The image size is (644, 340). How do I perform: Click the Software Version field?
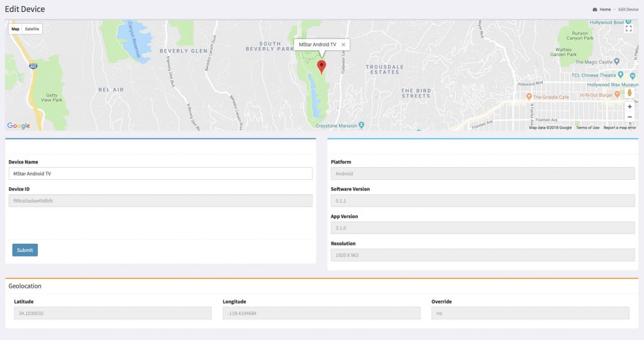click(482, 200)
